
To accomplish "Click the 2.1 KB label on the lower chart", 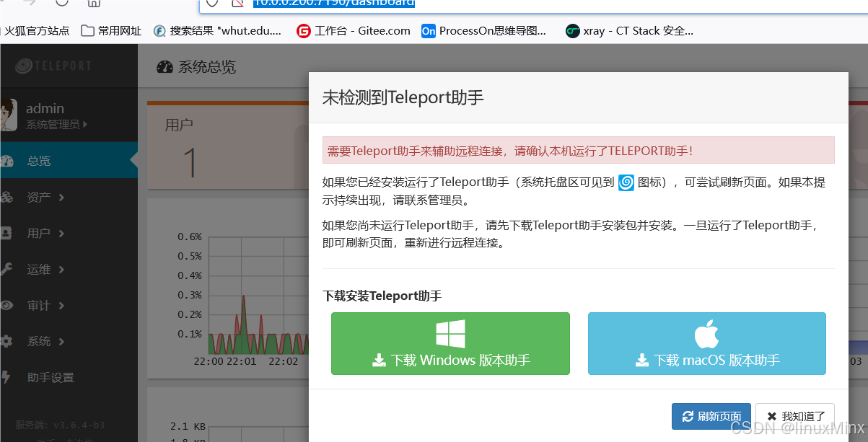I will pyautogui.click(x=188, y=425).
